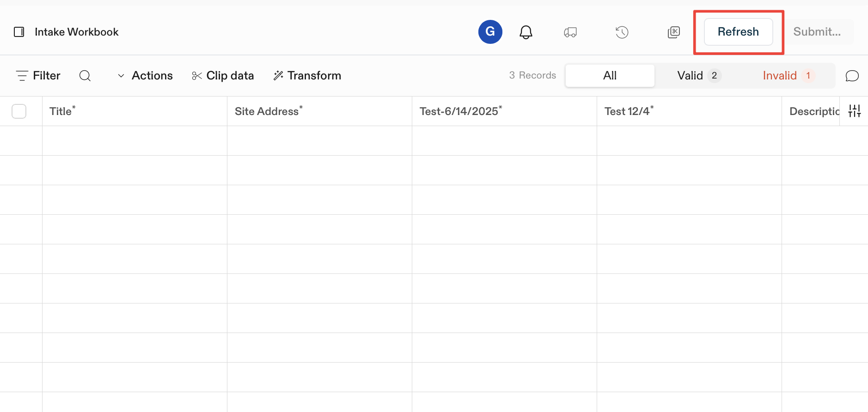Click the Refresh button
Image resolution: width=868 pixels, height=412 pixels.
738,32
